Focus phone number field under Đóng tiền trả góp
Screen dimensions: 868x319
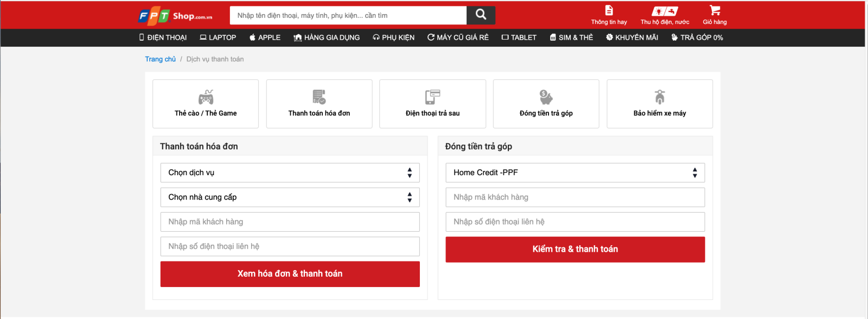575,222
